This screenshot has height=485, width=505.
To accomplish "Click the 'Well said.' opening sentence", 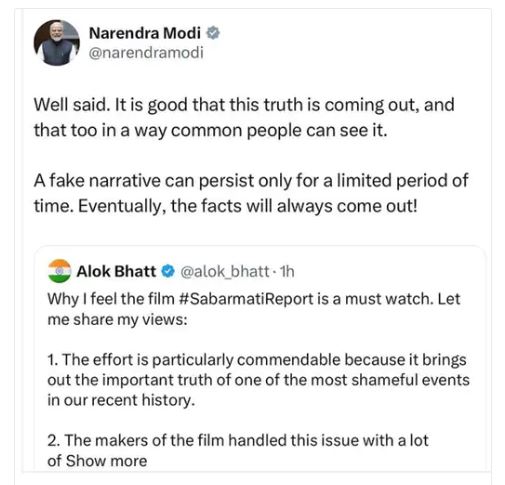I will pyautogui.click(x=72, y=105).
